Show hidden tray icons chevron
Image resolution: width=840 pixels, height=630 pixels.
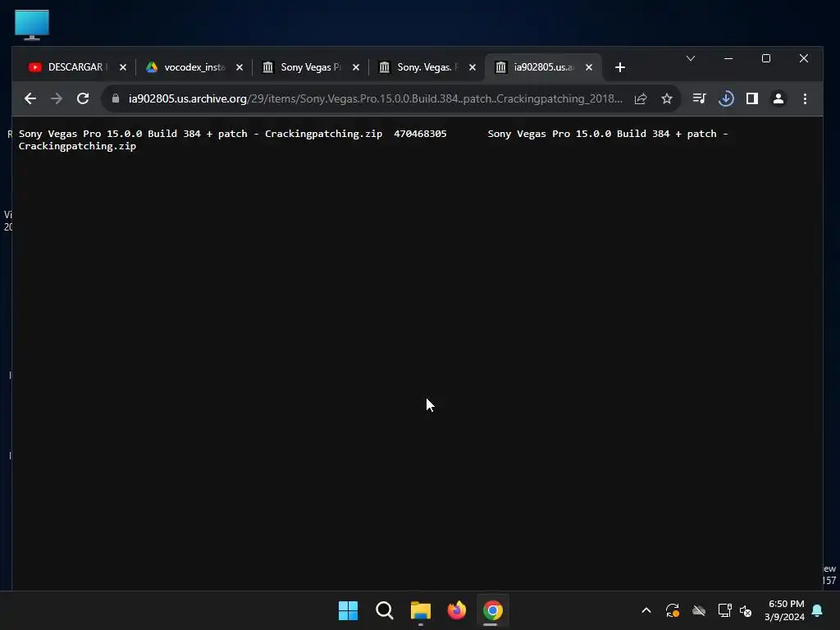point(646,610)
